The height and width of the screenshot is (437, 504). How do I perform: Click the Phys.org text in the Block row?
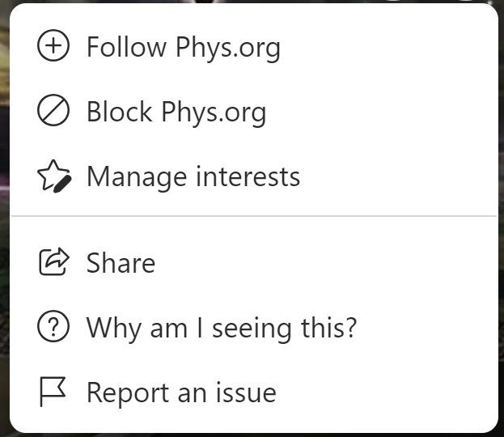(214, 112)
